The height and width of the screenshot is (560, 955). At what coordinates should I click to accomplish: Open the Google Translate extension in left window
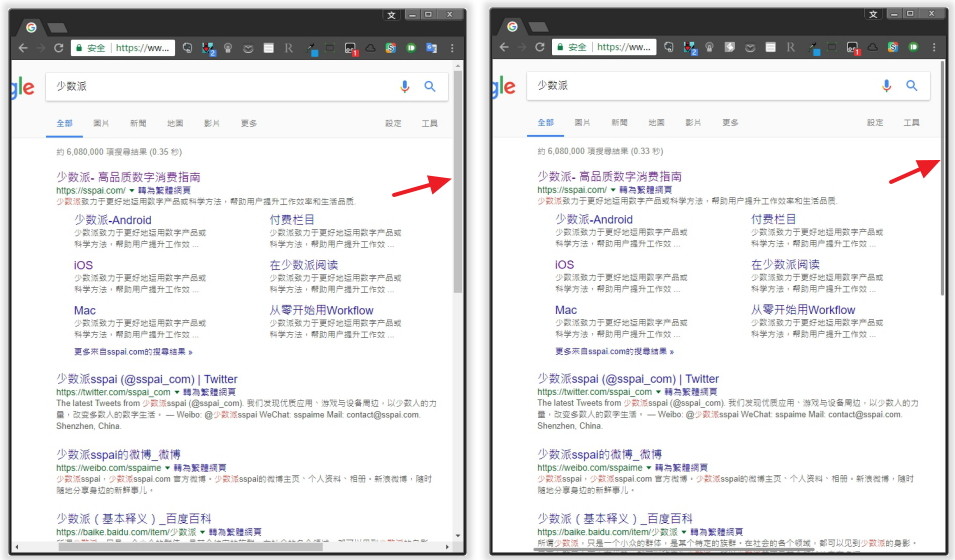[431, 48]
